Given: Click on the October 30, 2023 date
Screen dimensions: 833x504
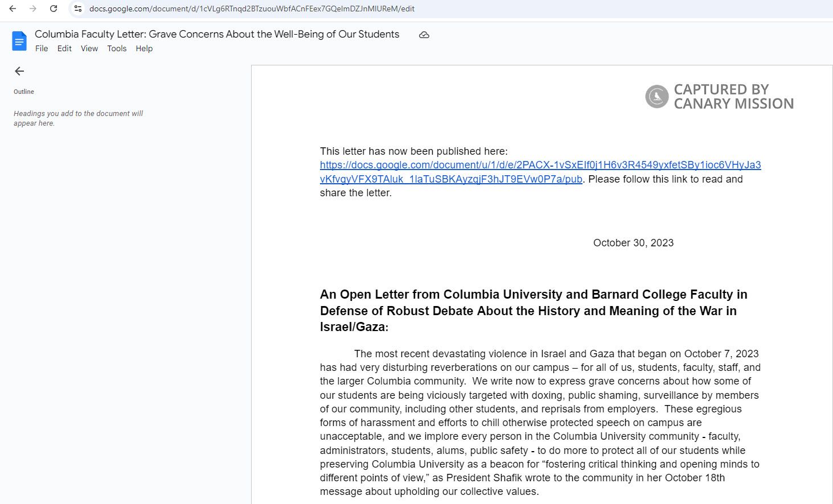Looking at the screenshot, I should tap(633, 243).
